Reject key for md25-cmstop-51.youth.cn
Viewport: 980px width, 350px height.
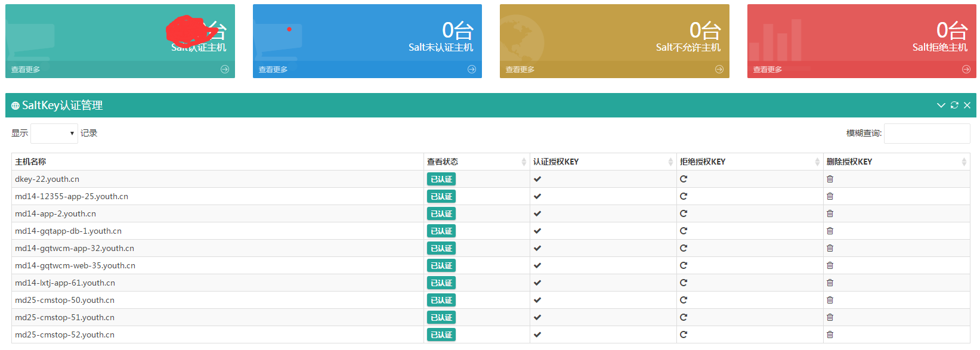[684, 317]
